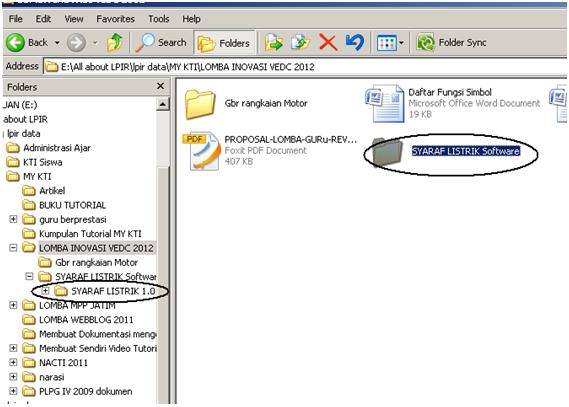Select SYARAF LISTRIK Software in folder tree

click(x=97, y=277)
